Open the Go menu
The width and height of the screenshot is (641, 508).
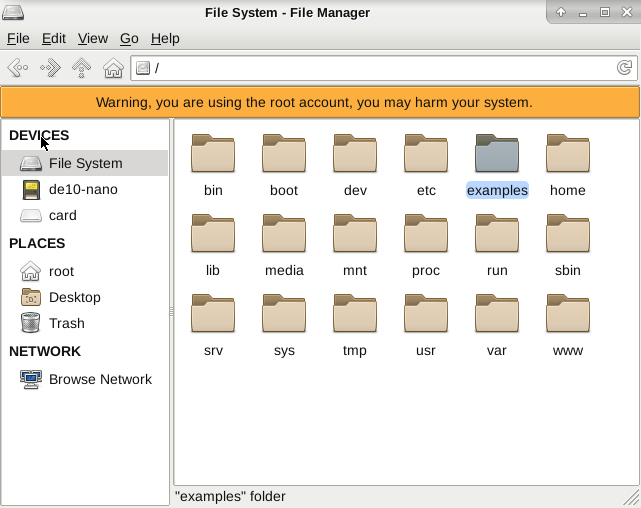point(129,38)
